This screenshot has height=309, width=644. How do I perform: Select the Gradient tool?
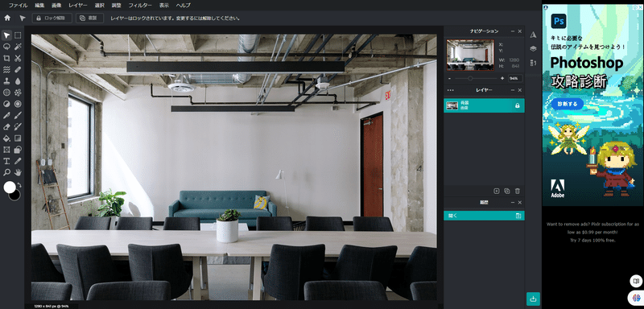(x=18, y=138)
